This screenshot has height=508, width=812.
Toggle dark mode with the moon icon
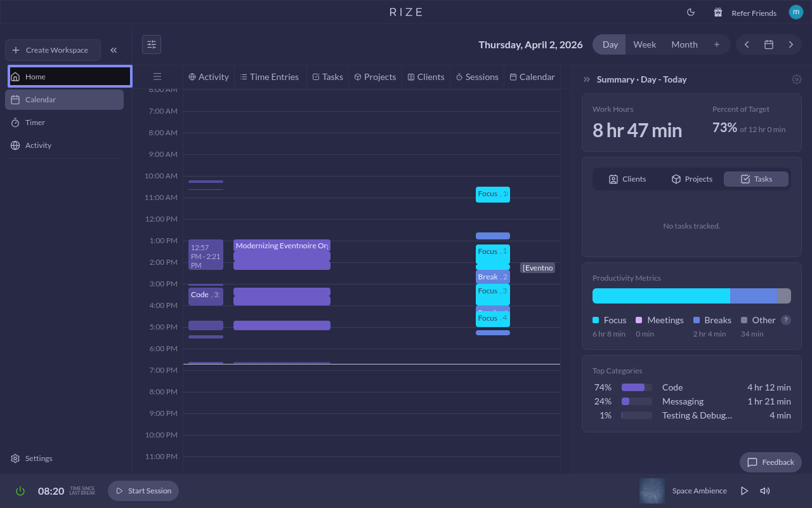pos(691,12)
